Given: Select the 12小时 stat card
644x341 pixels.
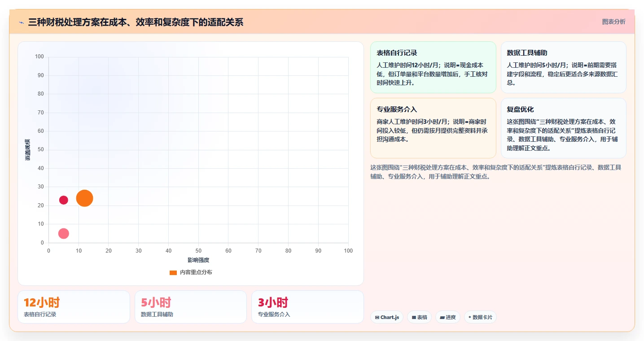Looking at the screenshot, I should pyautogui.click(x=74, y=307).
